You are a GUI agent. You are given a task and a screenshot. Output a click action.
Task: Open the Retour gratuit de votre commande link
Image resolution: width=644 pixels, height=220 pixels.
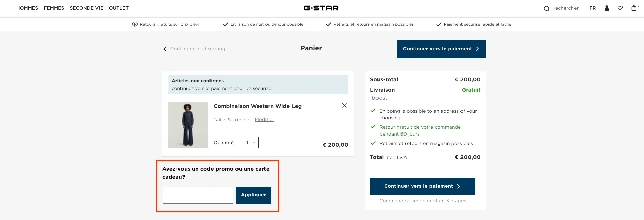click(419, 130)
